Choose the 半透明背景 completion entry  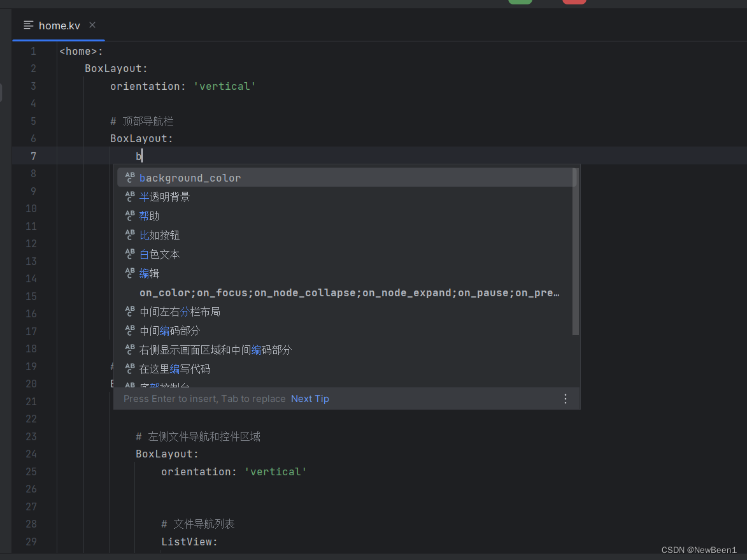coord(164,197)
